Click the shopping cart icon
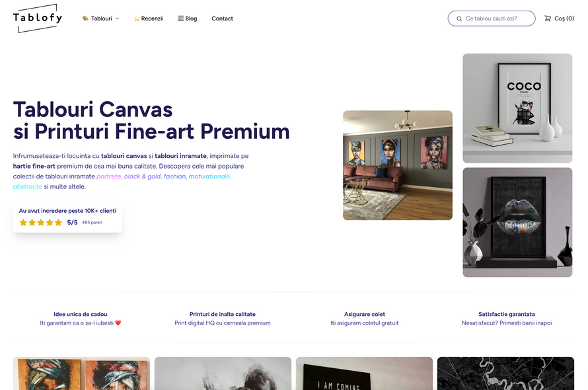The width and height of the screenshot is (588, 390). (548, 19)
